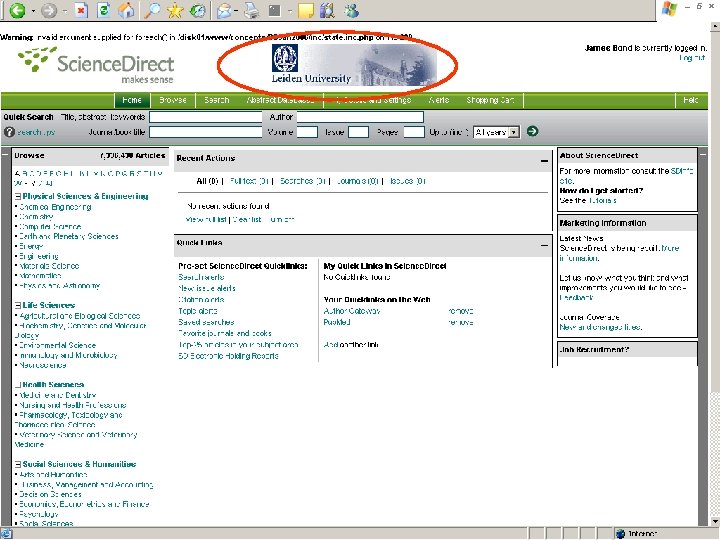Viewport: 720px width, 540px height.
Task: Filter recent actions by Searches
Action: [x=303, y=181]
